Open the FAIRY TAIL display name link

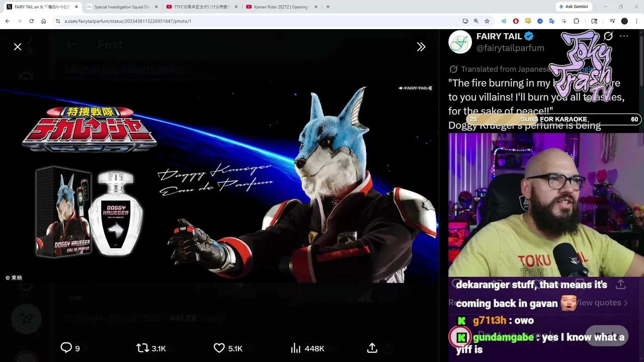coord(499,36)
